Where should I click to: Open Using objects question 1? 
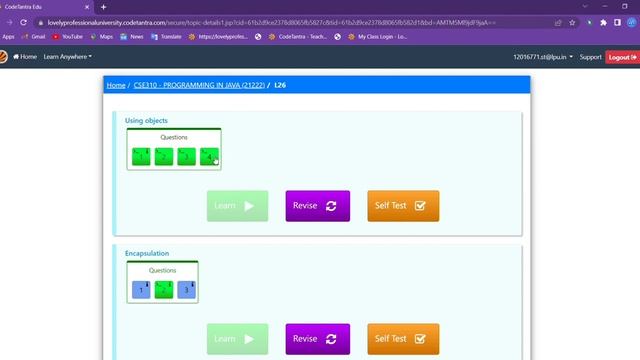tap(141, 157)
